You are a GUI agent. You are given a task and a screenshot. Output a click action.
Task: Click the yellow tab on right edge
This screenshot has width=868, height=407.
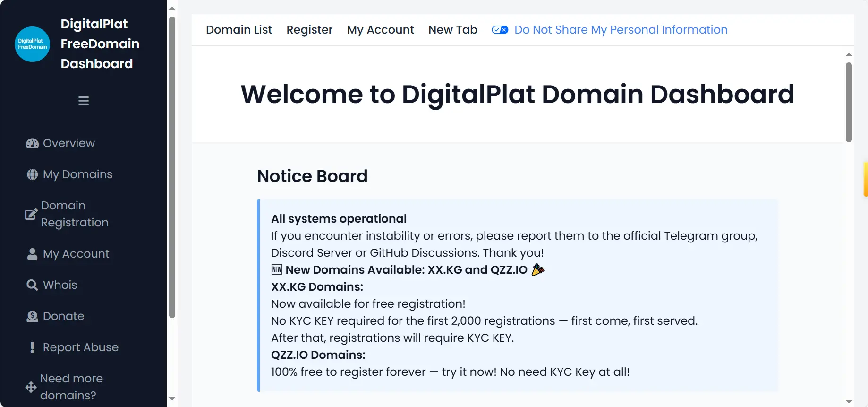866,179
